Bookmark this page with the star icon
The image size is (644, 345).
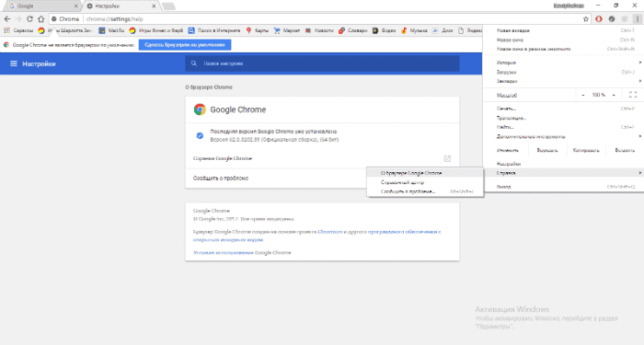pyautogui.click(x=586, y=19)
